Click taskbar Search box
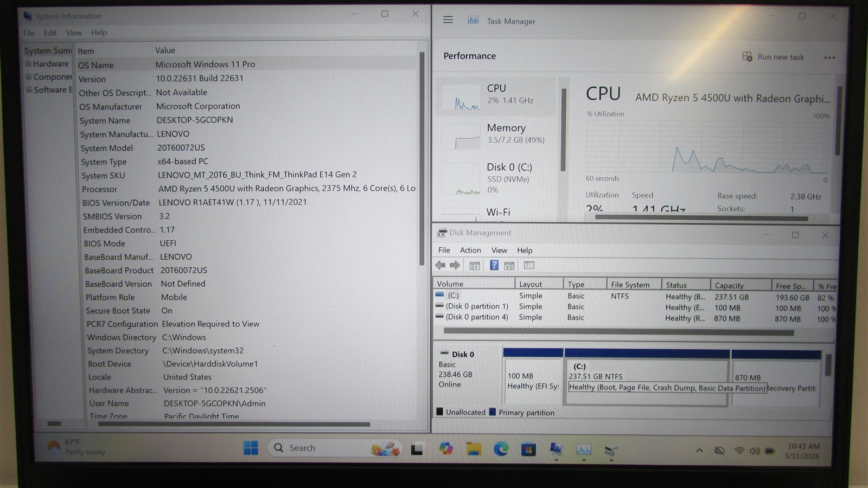The width and height of the screenshot is (868, 488). click(x=335, y=448)
